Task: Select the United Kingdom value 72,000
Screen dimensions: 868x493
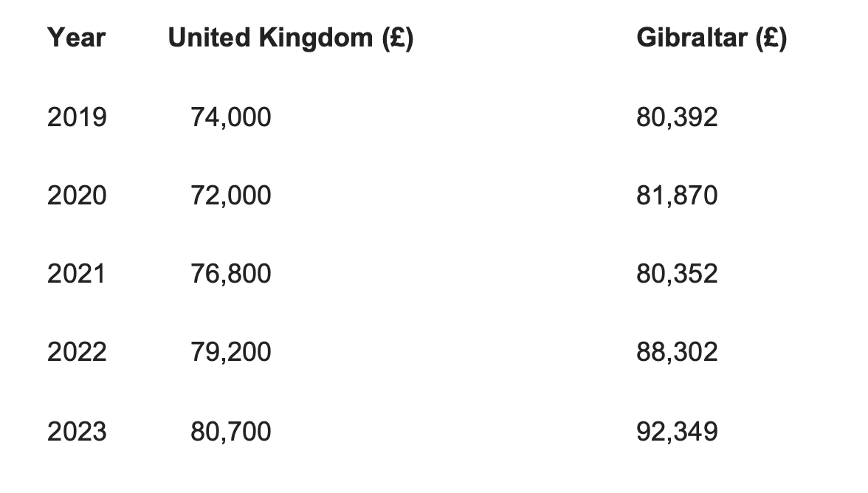Action: 231,196
